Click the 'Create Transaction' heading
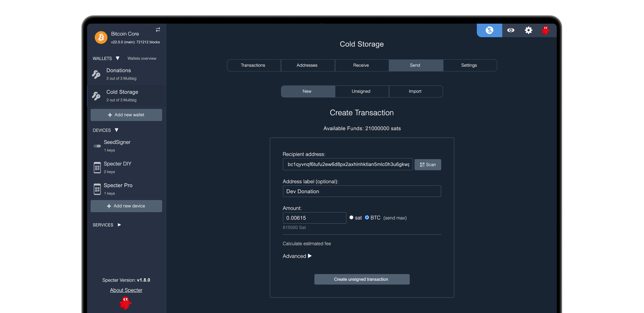The width and height of the screenshot is (644, 313). point(362,113)
